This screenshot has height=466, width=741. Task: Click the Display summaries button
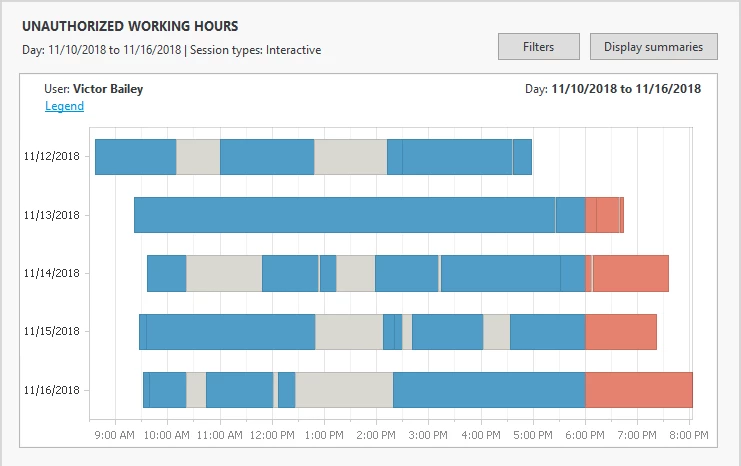point(653,47)
